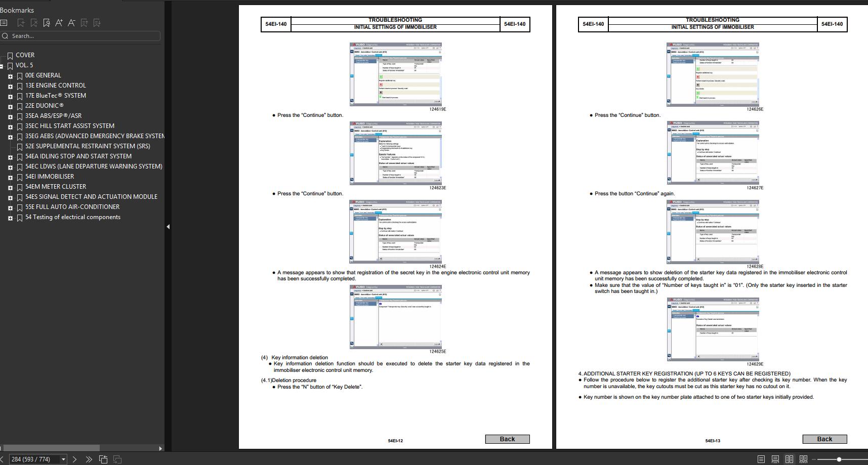Switch to single page view
The image size is (868, 465).
761,459
